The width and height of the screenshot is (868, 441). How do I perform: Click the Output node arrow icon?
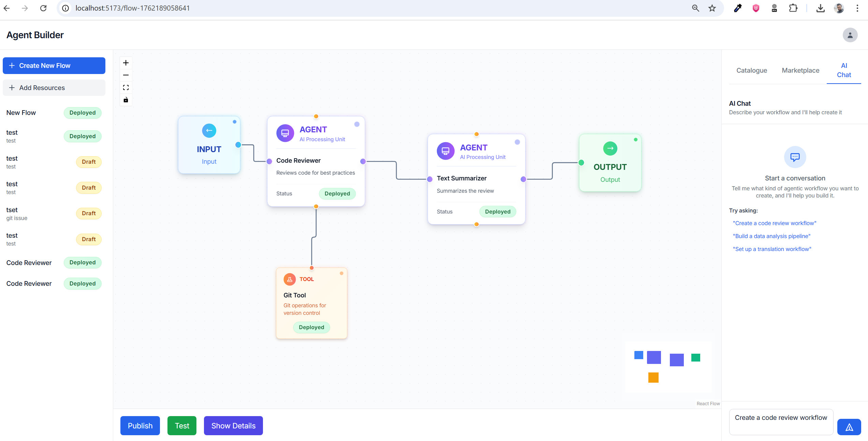(610, 148)
